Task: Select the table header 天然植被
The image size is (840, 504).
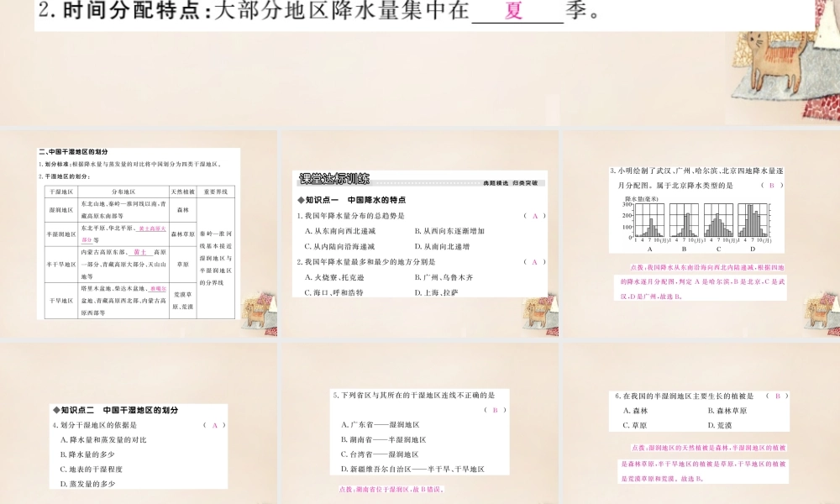Action: point(182,192)
